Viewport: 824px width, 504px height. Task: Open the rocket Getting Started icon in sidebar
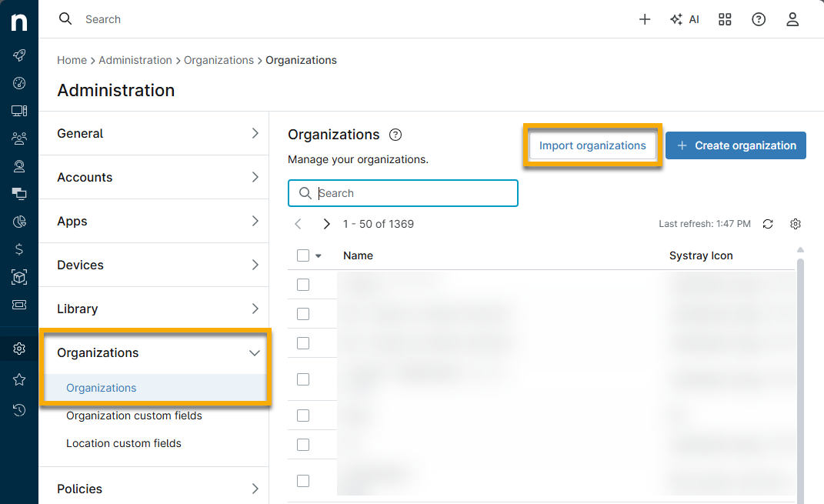click(18, 55)
